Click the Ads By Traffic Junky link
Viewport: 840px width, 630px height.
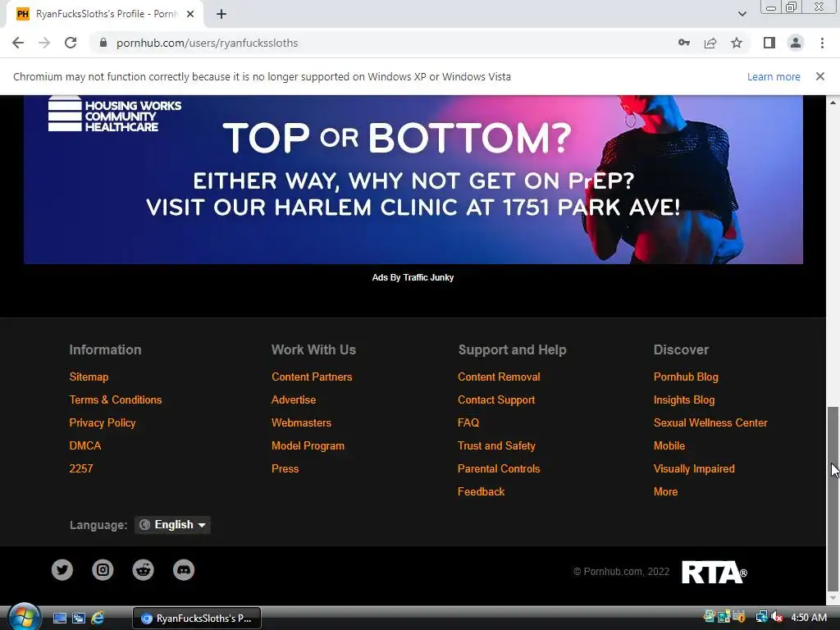413,277
